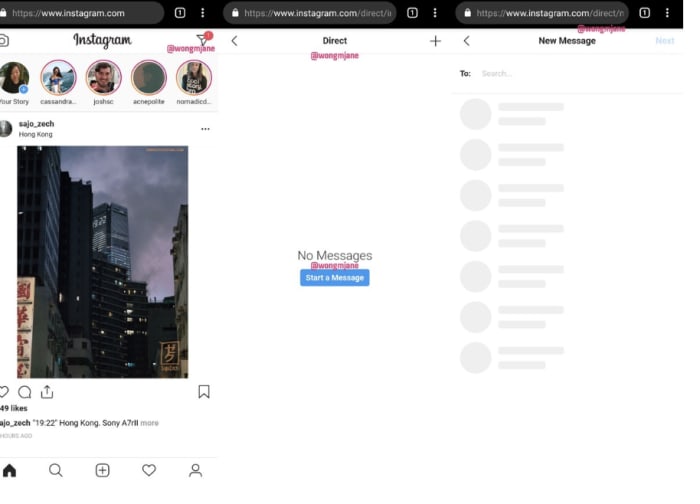Open the camera icon in Instagram header
700x504 pixels.
4,41
